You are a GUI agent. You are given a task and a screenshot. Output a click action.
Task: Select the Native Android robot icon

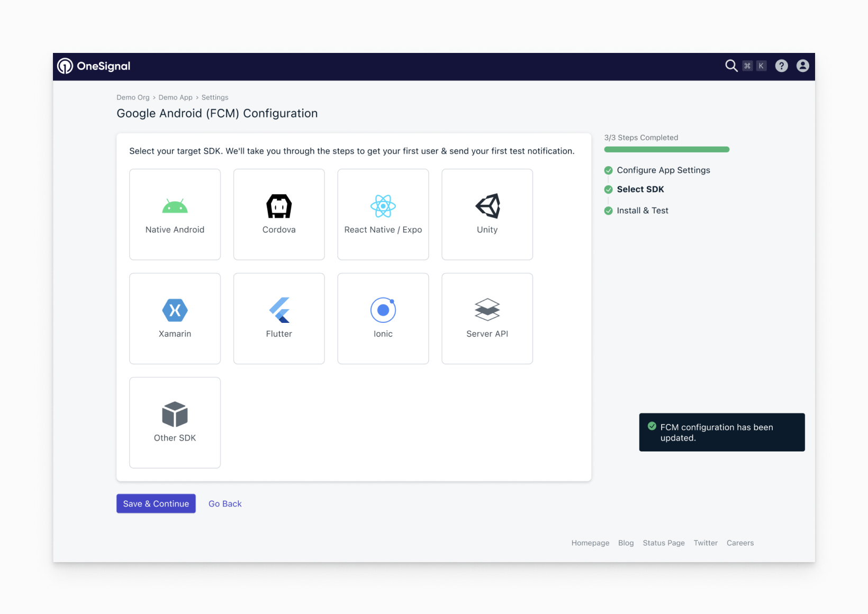[175, 206]
